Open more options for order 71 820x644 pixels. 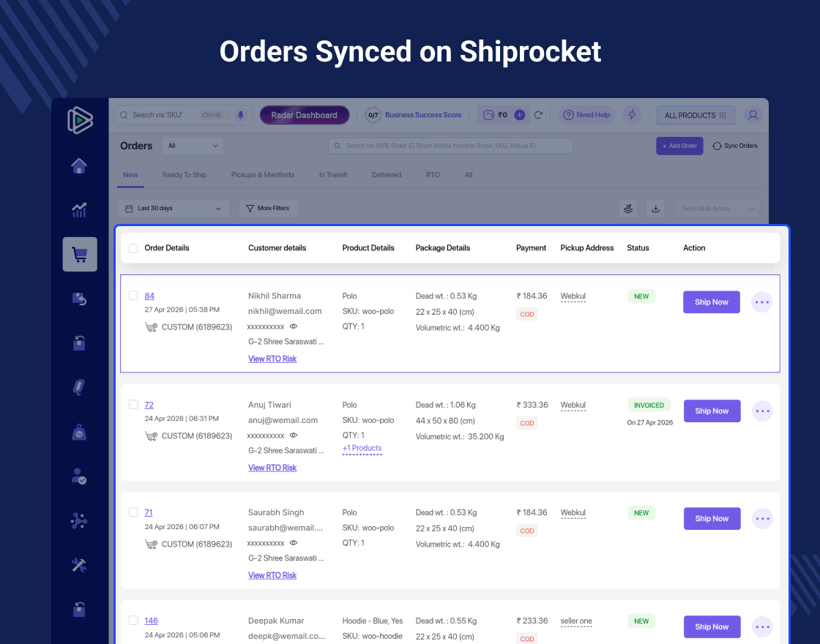762,519
